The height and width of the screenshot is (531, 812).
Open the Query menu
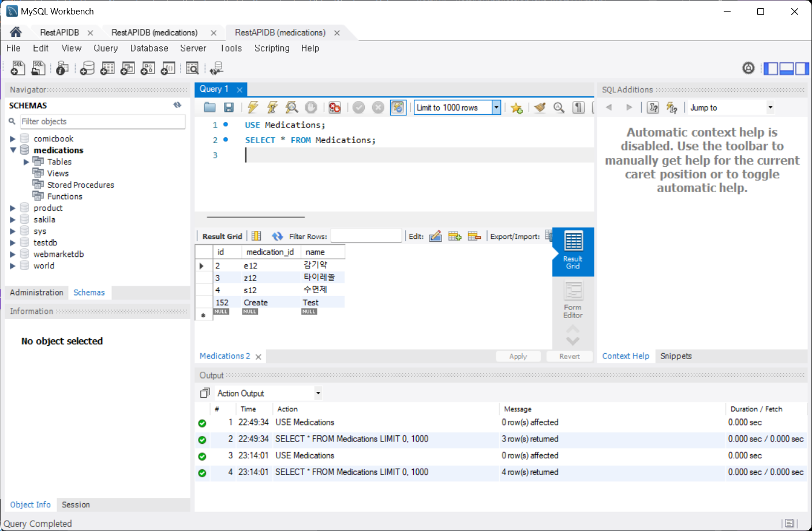[x=106, y=48]
